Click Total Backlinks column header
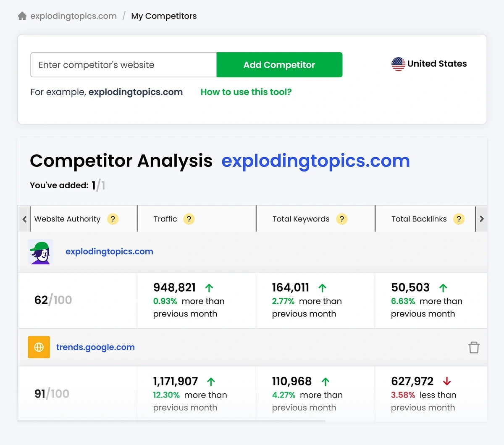Image resolution: width=504 pixels, height=445 pixels. tap(419, 219)
